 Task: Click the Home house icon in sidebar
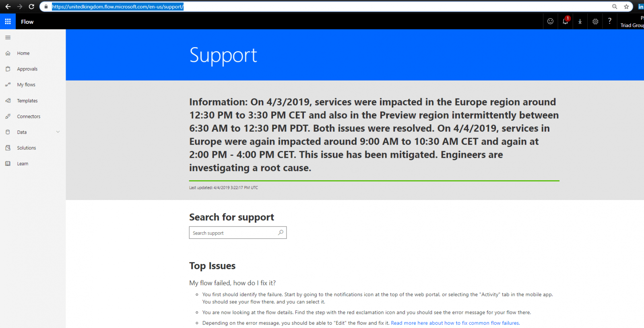pyautogui.click(x=8, y=53)
